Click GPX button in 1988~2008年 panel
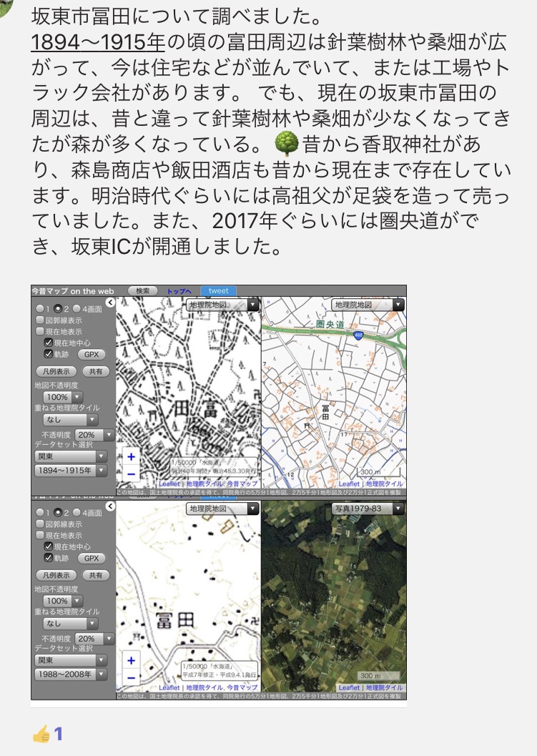The width and height of the screenshot is (537, 756). click(92, 559)
